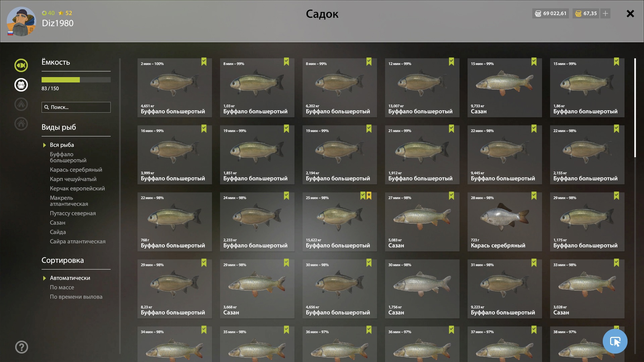Click the plus icon to add gold
This screenshot has height=362, width=644.
[605, 13]
